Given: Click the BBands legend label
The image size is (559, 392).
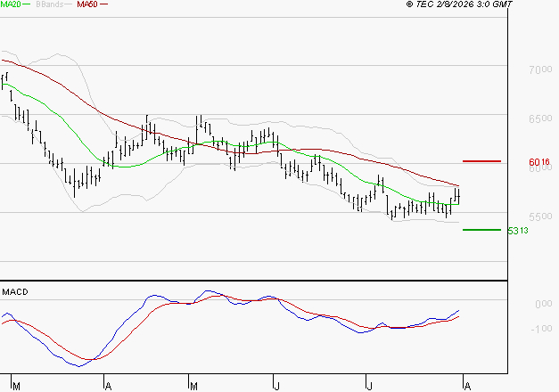Looking at the screenshot, I should [x=50, y=4].
